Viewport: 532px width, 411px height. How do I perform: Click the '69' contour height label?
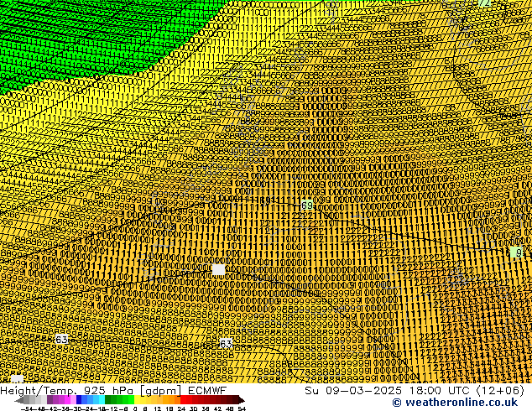coord(307,205)
